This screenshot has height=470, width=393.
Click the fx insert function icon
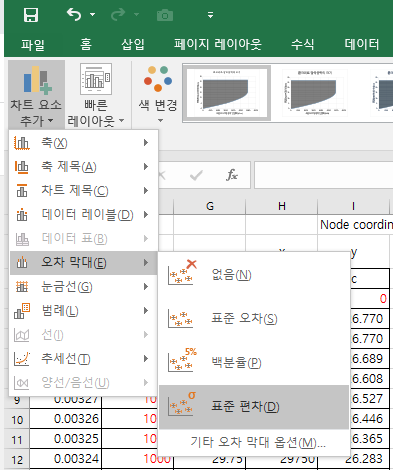[232, 175]
